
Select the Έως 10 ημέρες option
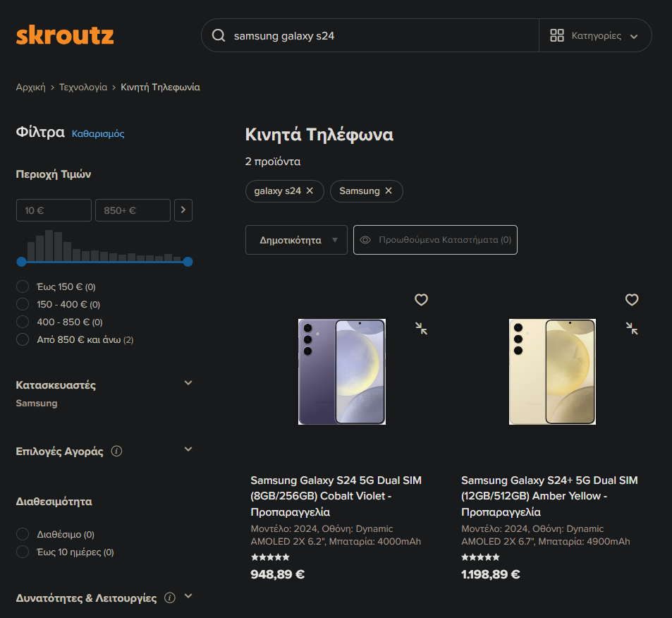coord(23,552)
